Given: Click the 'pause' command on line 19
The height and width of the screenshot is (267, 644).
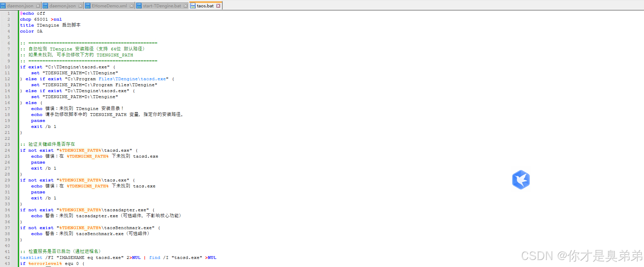Looking at the screenshot, I should pyautogui.click(x=38, y=121).
